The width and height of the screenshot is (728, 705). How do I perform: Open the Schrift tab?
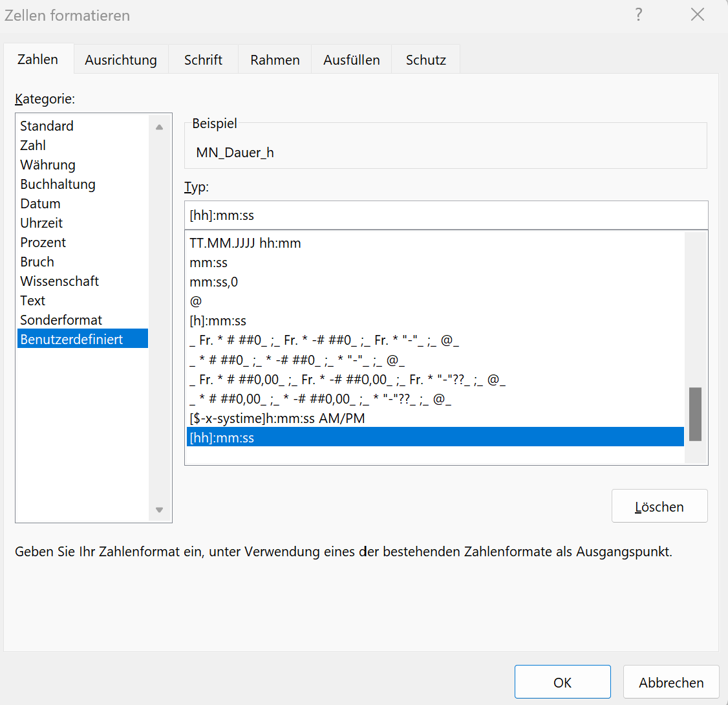click(203, 60)
